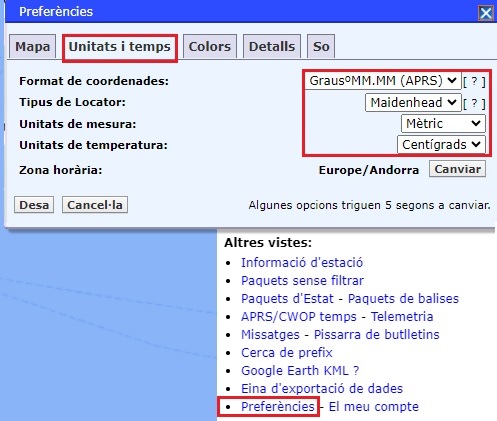Open the Colors tab
The width and height of the screenshot is (497, 421).
pyautogui.click(x=210, y=46)
